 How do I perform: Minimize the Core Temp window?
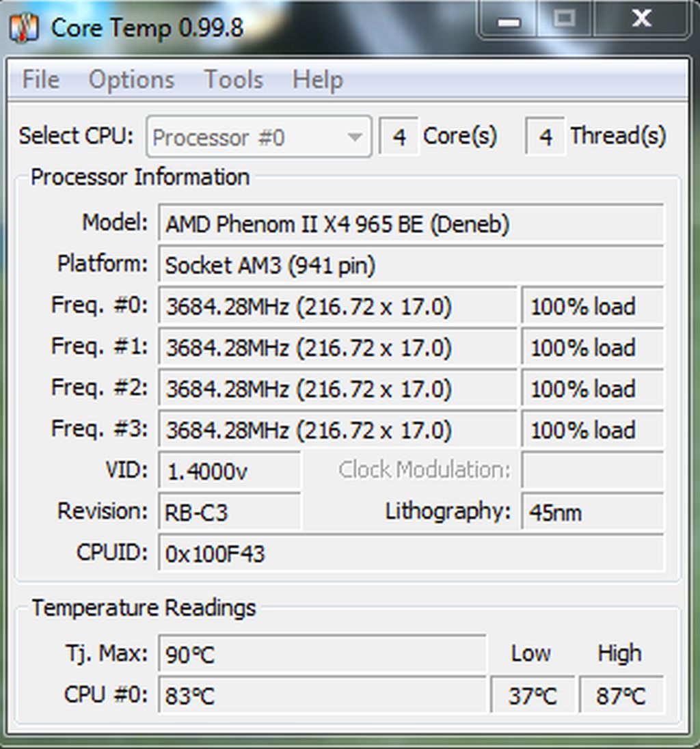tap(509, 19)
